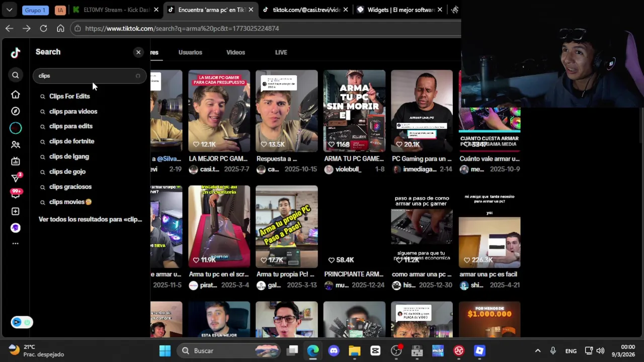This screenshot has width=644, height=362.
Task: Select suggestion 'clips para videos'
Action: coord(73,111)
